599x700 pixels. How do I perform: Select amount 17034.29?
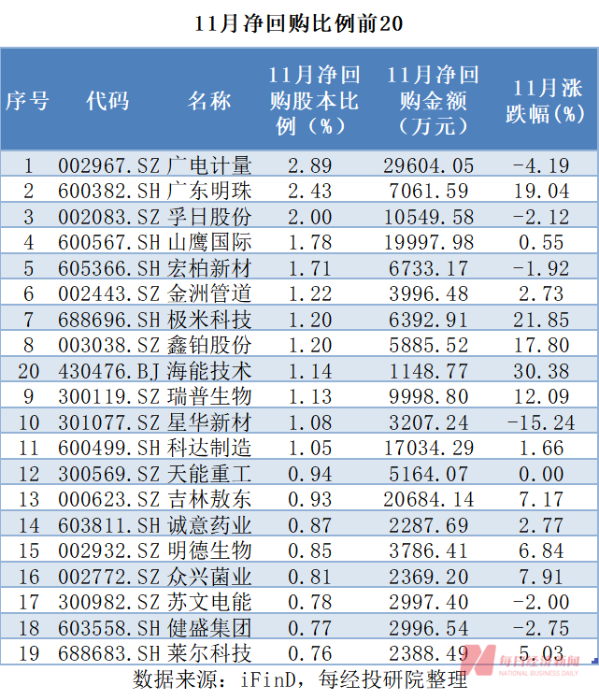[x=428, y=448]
